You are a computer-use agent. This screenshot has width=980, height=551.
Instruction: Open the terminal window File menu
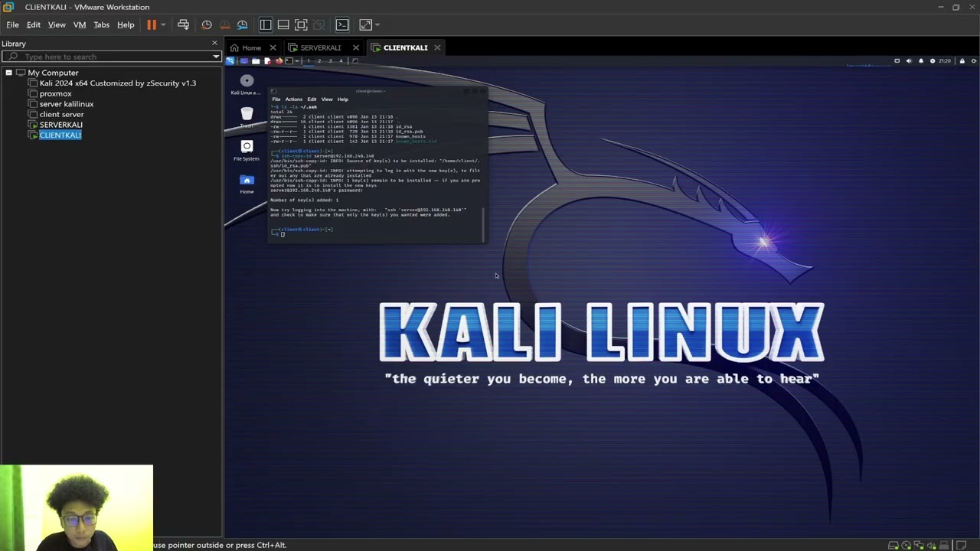[x=276, y=99]
